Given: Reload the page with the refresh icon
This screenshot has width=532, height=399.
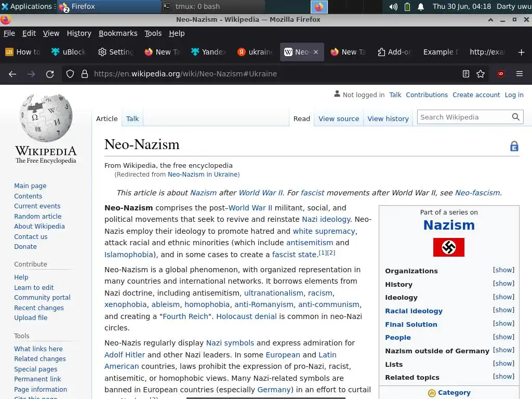Looking at the screenshot, I should pyautogui.click(x=50, y=74).
